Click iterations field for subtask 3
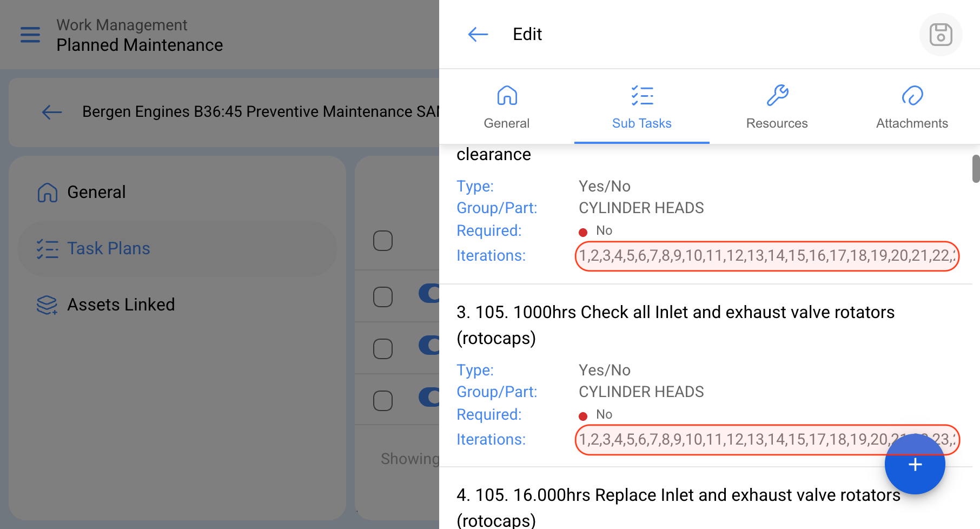 point(767,440)
